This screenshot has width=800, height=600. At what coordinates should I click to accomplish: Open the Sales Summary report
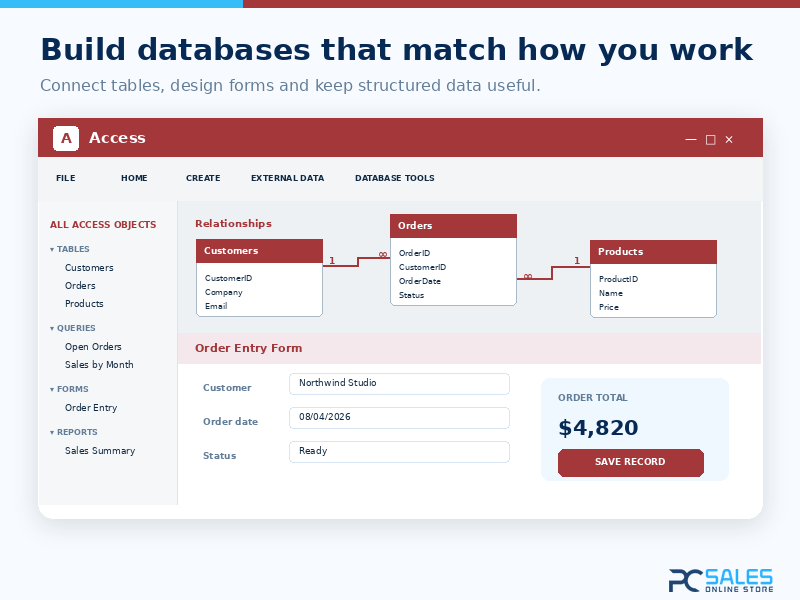100,451
